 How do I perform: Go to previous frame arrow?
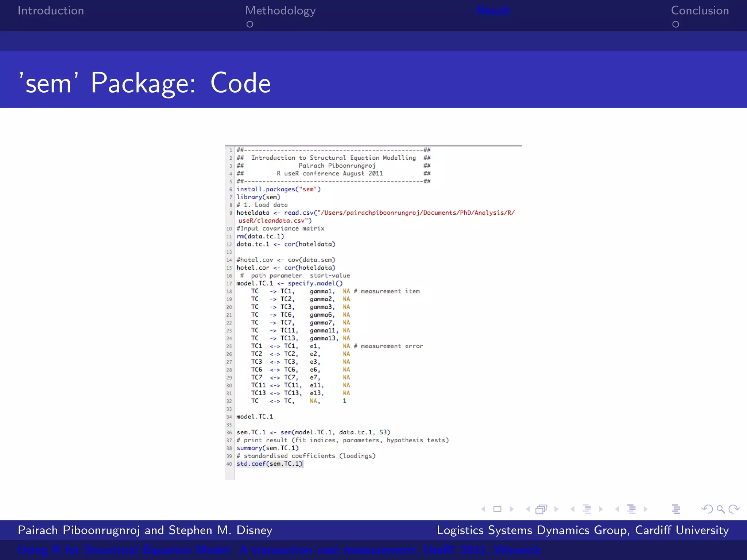[528, 509]
